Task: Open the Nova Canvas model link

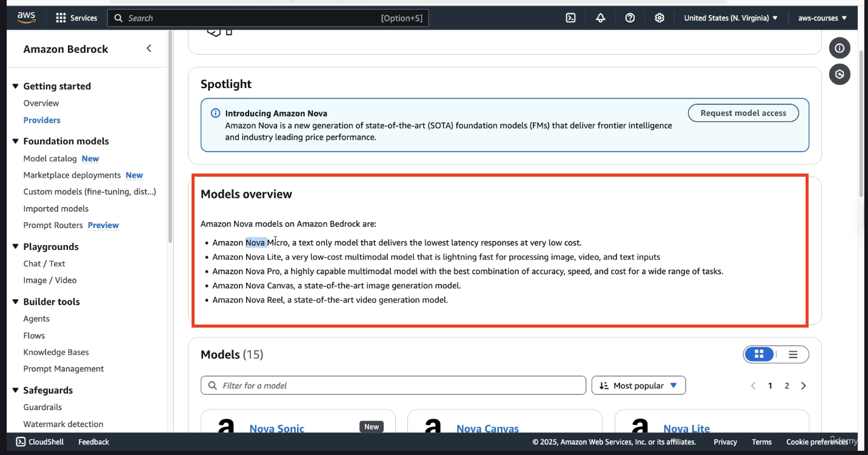Action: 487,428
